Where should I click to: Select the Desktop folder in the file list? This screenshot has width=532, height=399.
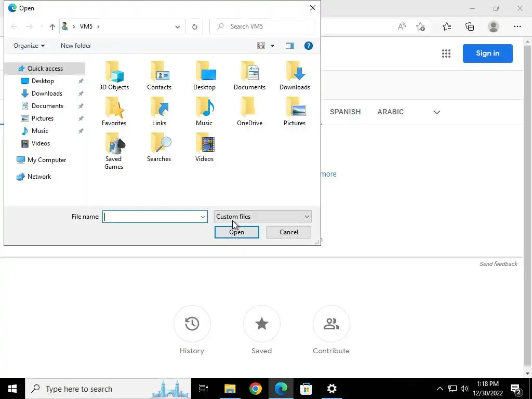(204, 76)
